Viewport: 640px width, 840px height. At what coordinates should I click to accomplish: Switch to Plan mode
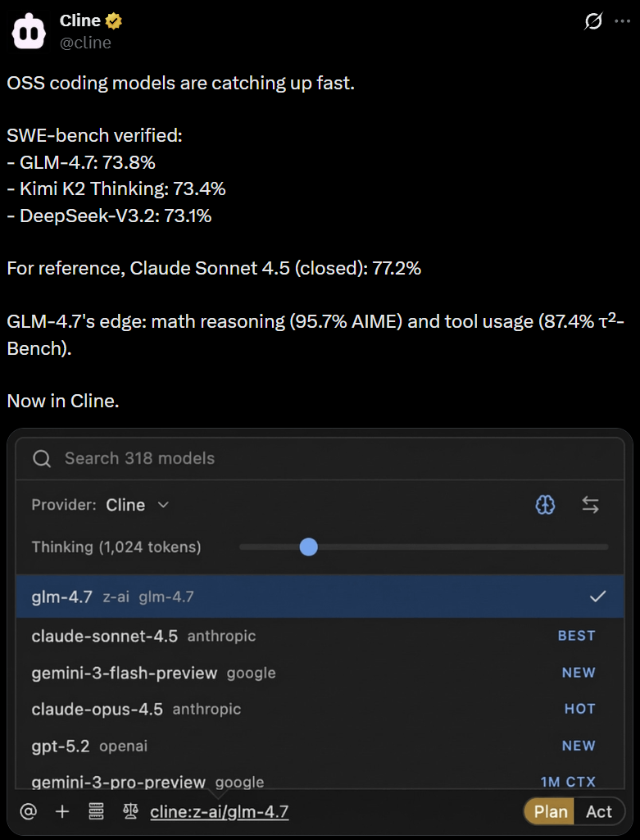(x=551, y=811)
